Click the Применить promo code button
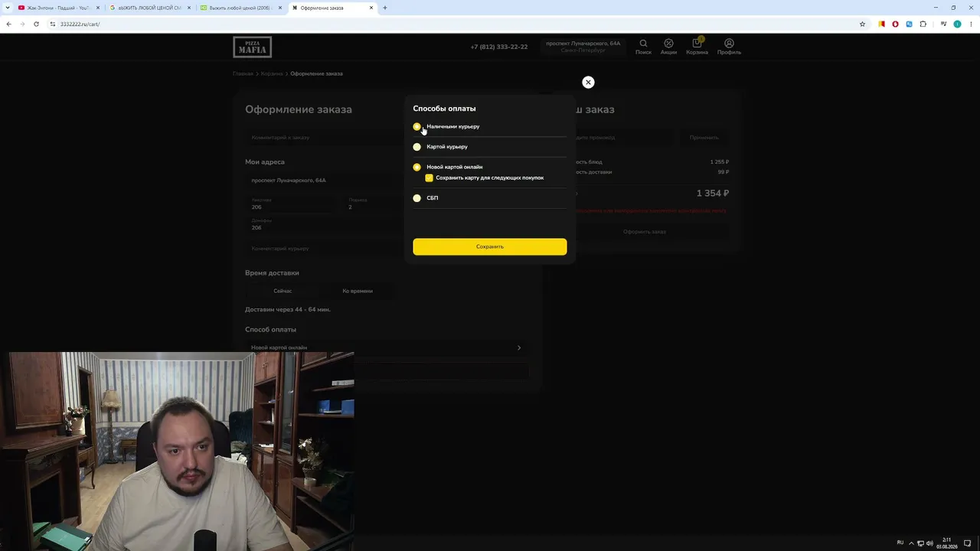980x551 pixels. pyautogui.click(x=704, y=138)
